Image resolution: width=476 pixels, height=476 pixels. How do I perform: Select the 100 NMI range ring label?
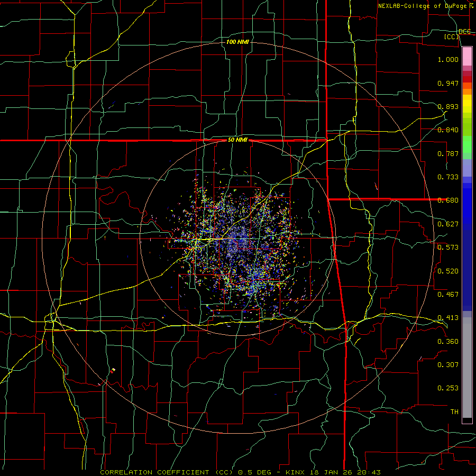pos(237,42)
